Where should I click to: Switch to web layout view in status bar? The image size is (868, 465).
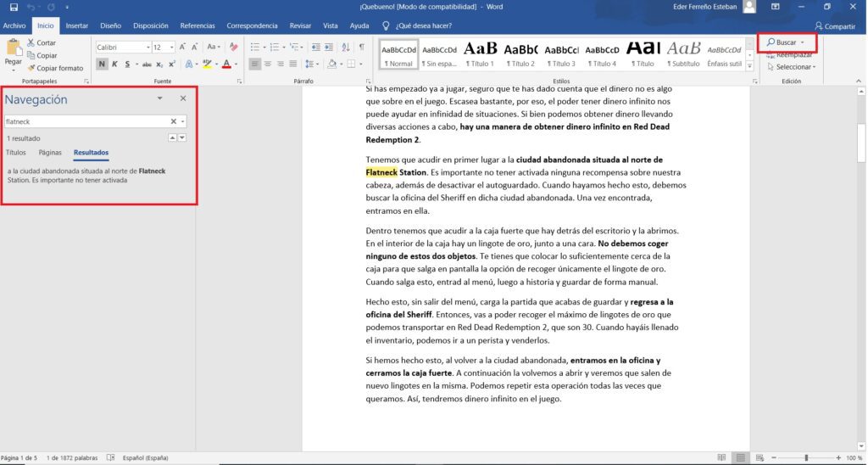tap(759, 458)
